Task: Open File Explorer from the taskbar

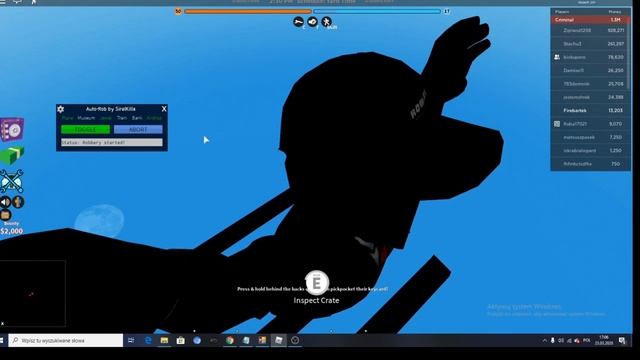Action: point(164,340)
